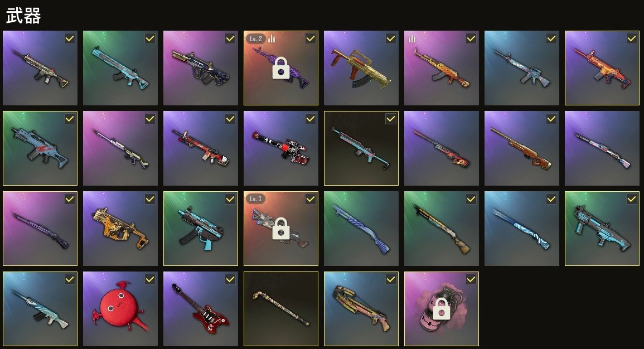Click the lock icon on Lv. 2 rifle
644x349 pixels.
(281, 68)
